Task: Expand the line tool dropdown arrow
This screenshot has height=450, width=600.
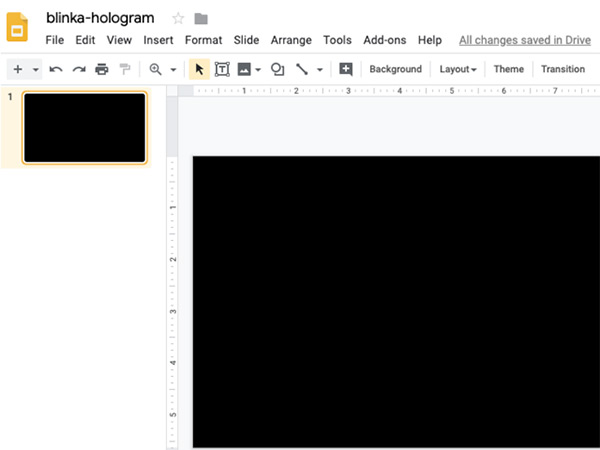Action: (x=320, y=70)
